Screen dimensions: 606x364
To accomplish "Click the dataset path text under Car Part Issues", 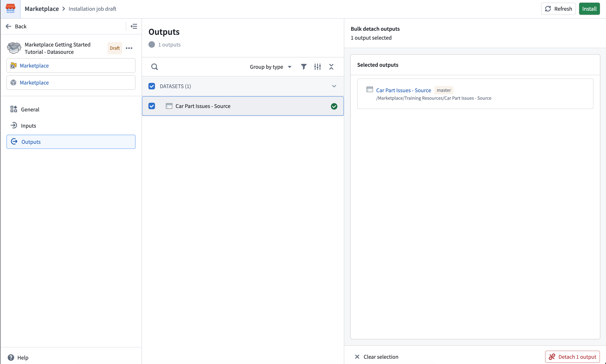I will tap(433, 98).
